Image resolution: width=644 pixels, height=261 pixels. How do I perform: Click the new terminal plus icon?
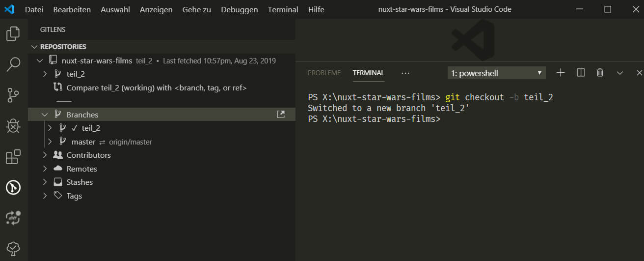click(561, 73)
